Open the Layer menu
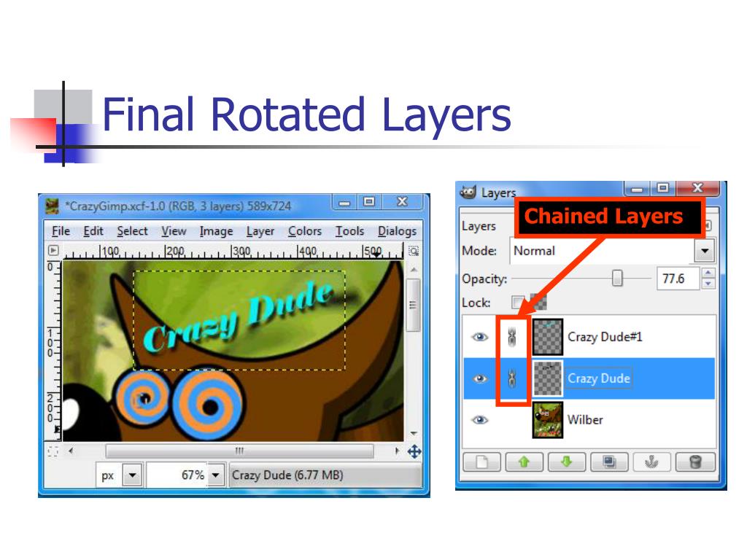Viewport: 747px width, 560px height. pos(260,231)
